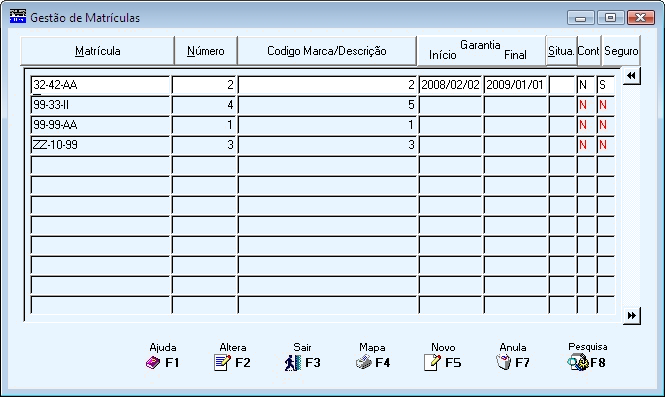This screenshot has width=665, height=397.
Task: Select the 32-42-AA matrícula field
Action: 101,85
